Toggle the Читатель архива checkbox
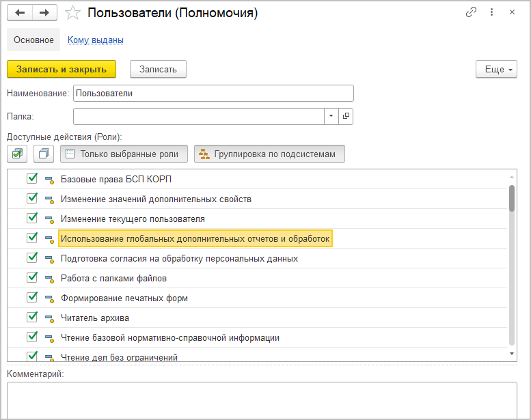The height and width of the screenshot is (420, 531). [31, 318]
